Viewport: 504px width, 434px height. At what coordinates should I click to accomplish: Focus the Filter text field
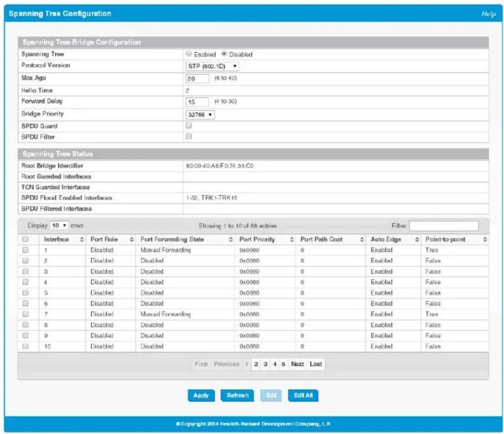(x=444, y=226)
